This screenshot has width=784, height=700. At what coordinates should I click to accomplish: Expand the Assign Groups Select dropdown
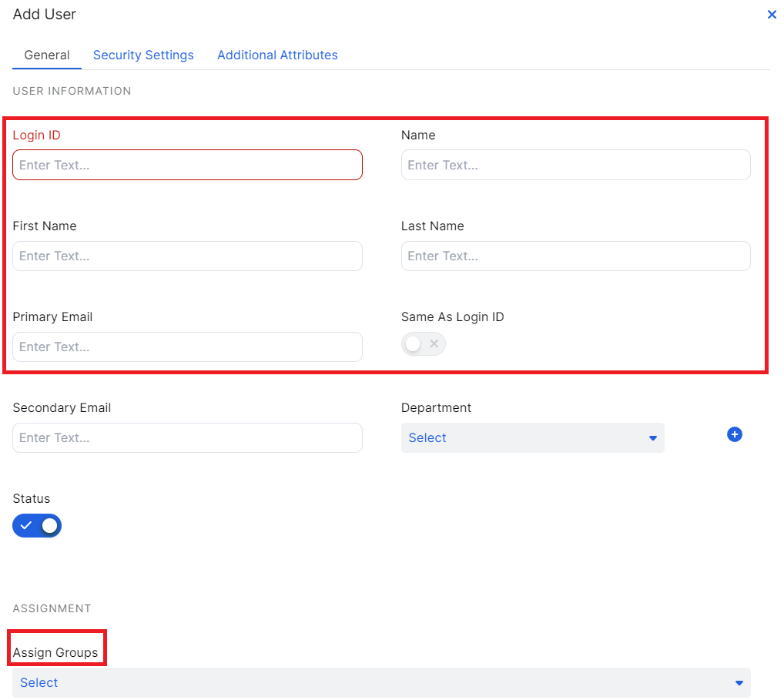coord(380,683)
